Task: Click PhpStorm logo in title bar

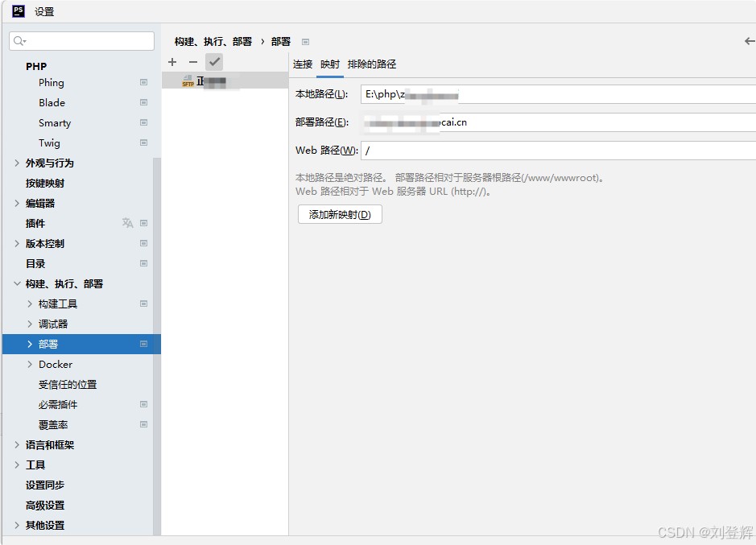Action: pyautogui.click(x=19, y=11)
